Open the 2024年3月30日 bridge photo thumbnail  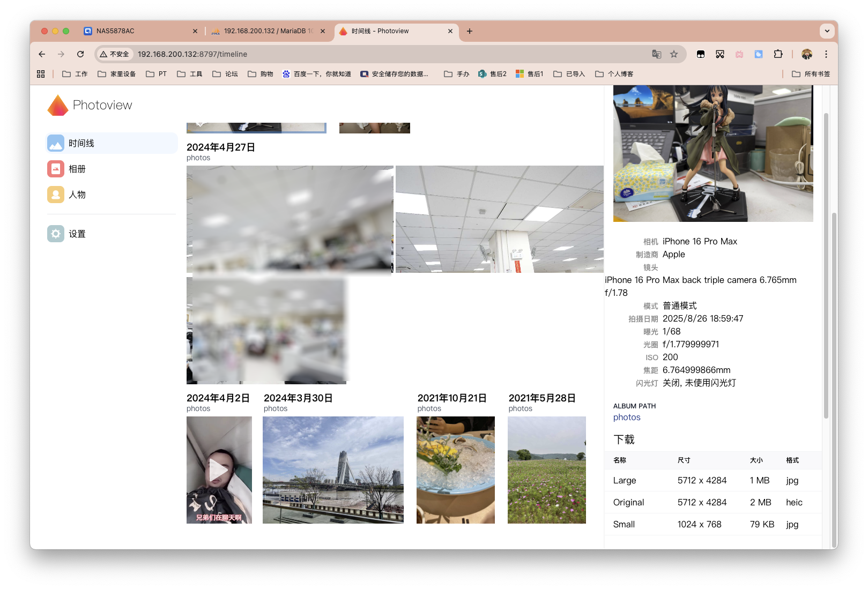click(x=333, y=470)
